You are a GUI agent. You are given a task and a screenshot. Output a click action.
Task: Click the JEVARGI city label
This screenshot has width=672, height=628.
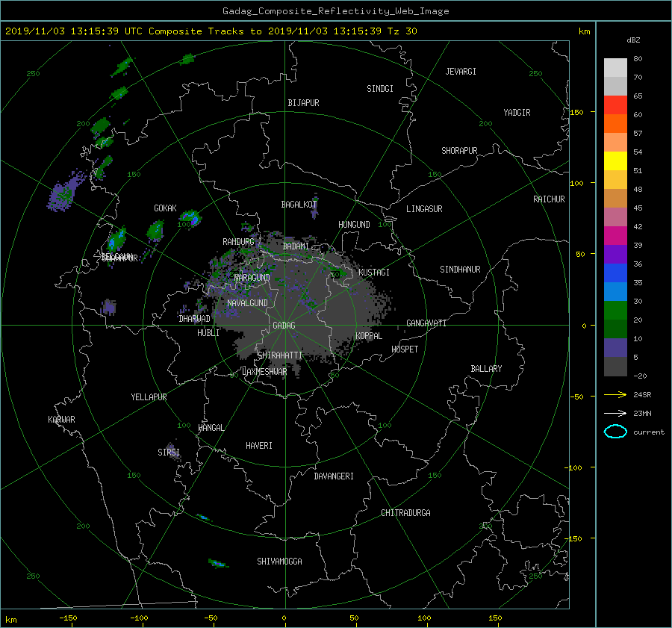coord(461,72)
